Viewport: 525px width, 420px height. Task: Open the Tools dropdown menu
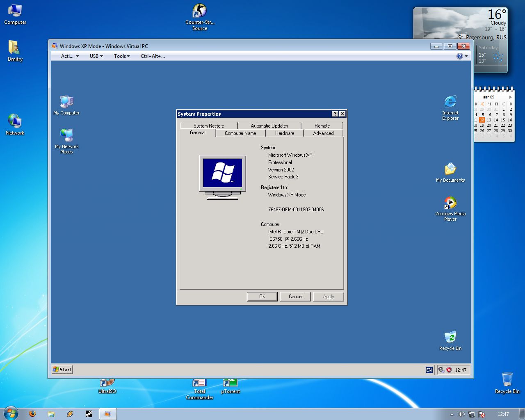122,56
